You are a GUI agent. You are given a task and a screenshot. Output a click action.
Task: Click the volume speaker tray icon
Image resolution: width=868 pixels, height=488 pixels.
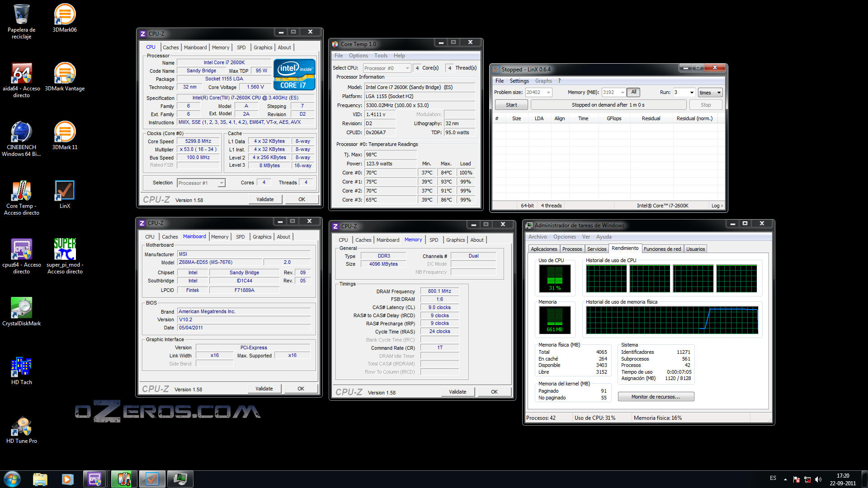818,479
